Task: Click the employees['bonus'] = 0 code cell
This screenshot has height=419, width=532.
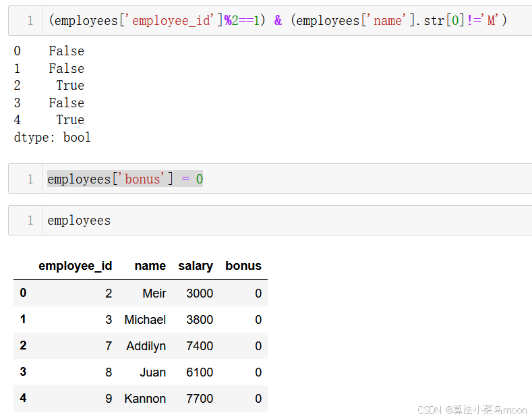Action: [x=270, y=179]
